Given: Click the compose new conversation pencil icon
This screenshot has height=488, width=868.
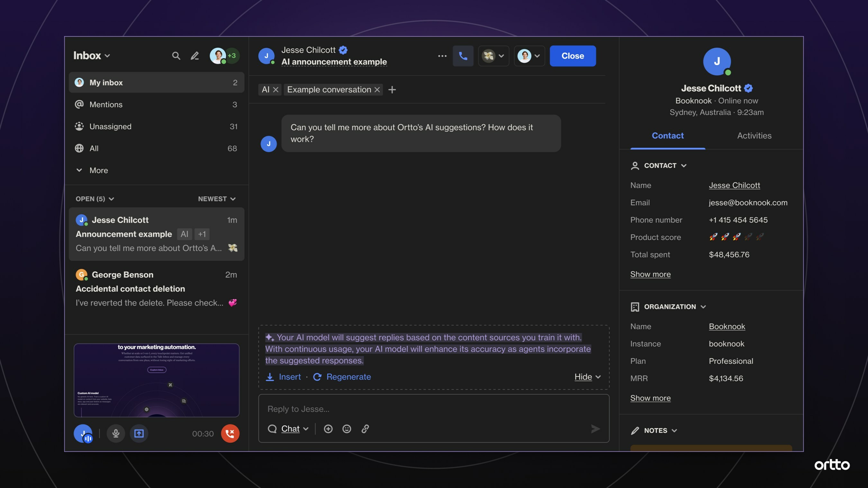Looking at the screenshot, I should coord(195,56).
